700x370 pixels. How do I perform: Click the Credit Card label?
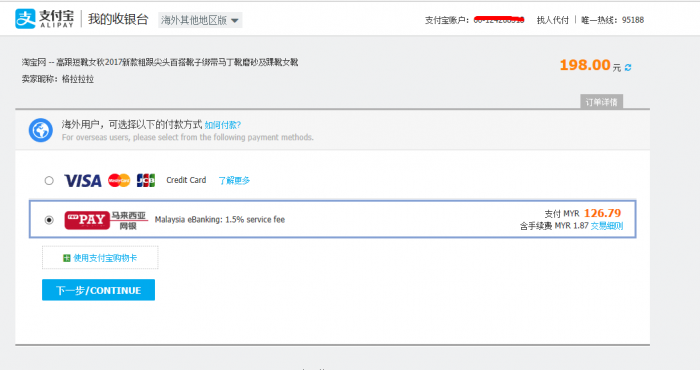pos(186,180)
